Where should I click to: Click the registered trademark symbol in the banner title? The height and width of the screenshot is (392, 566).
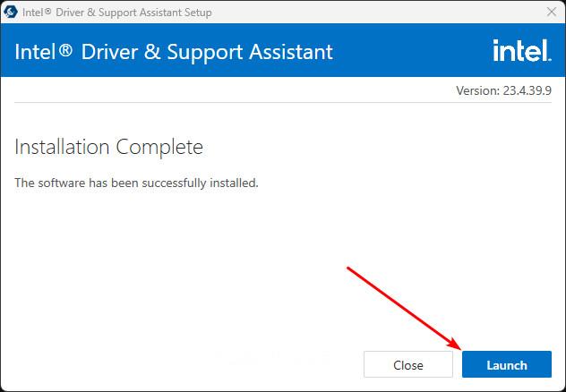[65, 48]
